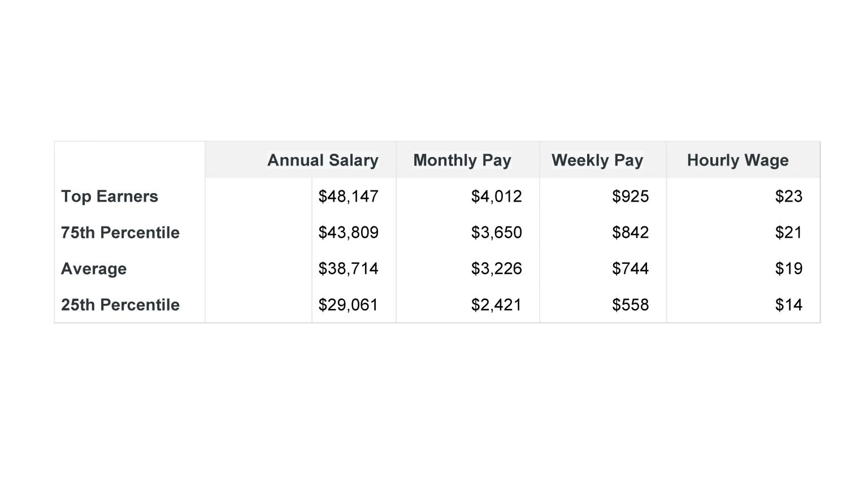This screenshot has height=488, width=868.
Task: Click the Hourly Wage column header
Action: (x=737, y=160)
